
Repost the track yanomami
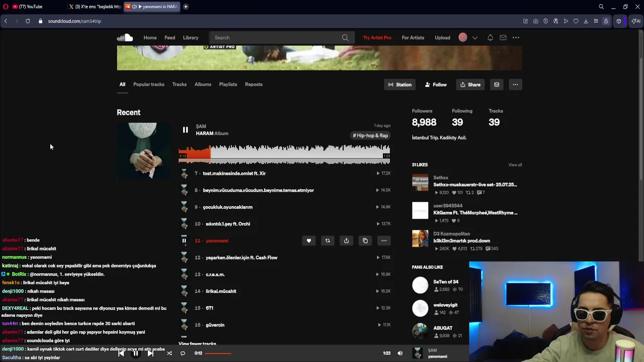point(328,241)
